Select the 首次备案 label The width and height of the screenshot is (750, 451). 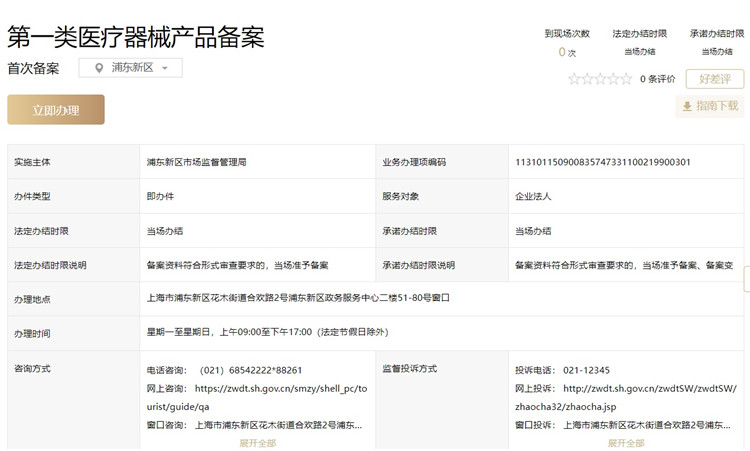(x=33, y=68)
